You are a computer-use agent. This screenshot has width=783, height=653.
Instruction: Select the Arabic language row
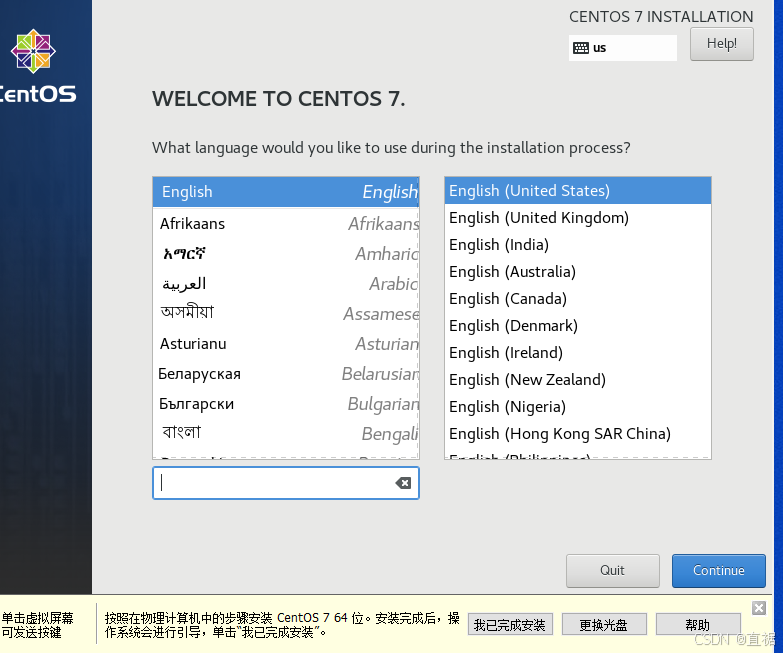[286, 284]
